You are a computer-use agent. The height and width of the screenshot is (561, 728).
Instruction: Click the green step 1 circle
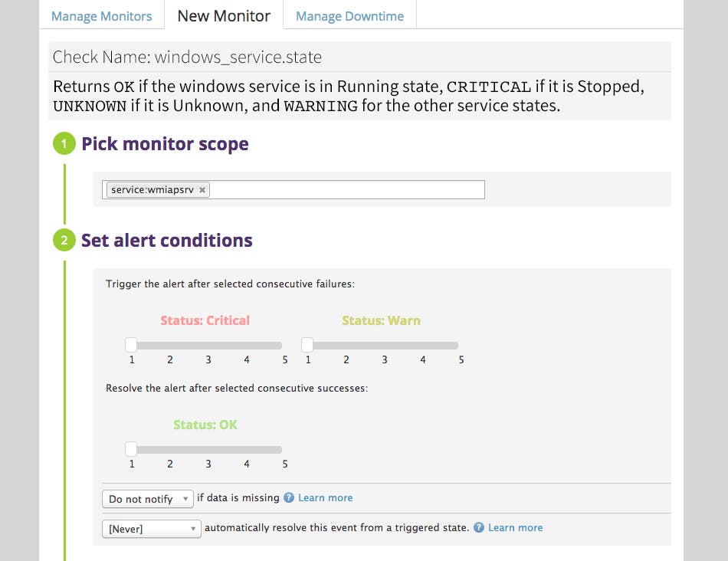coord(64,143)
